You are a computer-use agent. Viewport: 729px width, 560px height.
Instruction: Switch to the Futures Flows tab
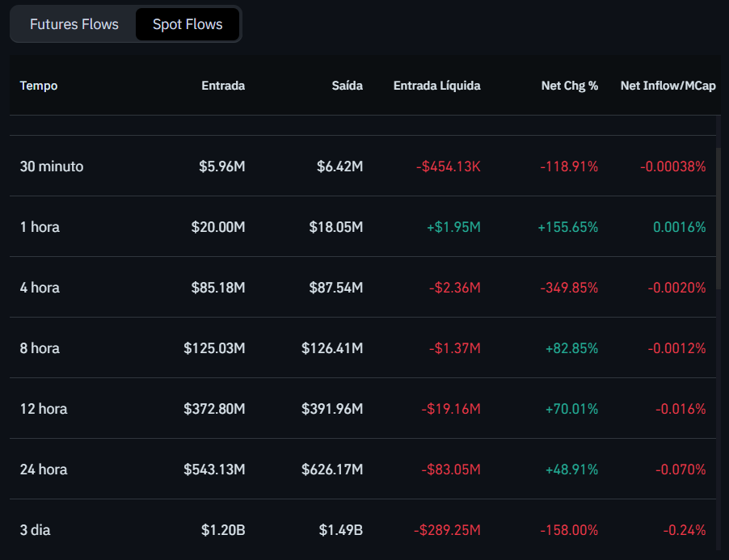(74, 24)
